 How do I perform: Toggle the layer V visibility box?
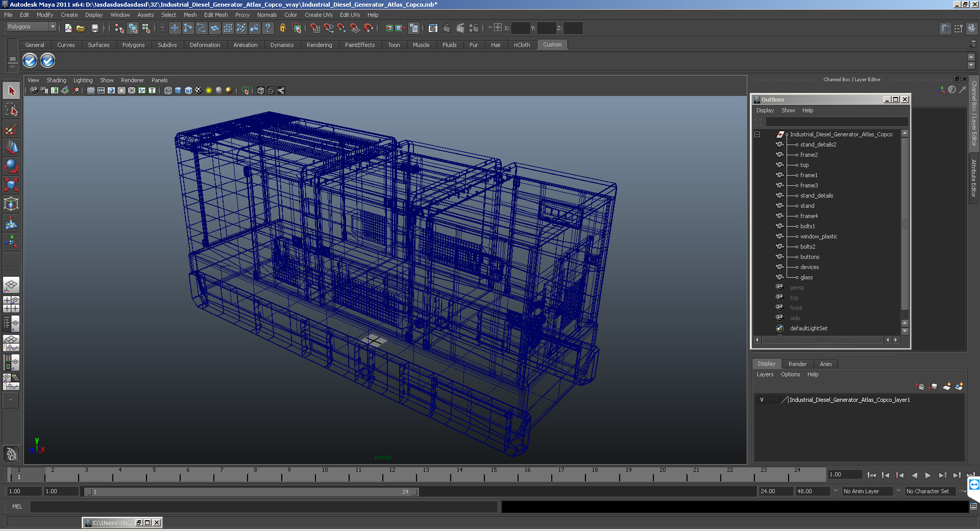coord(762,400)
